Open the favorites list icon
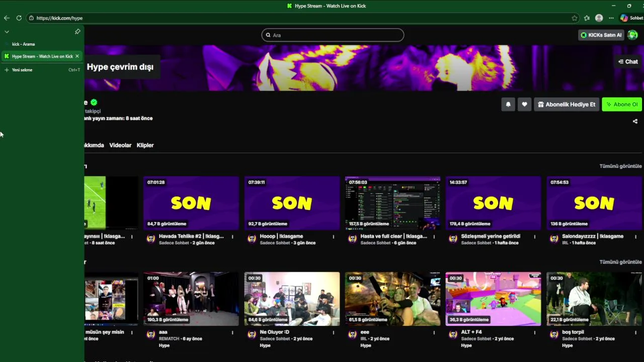The height and width of the screenshot is (362, 644). tap(587, 18)
